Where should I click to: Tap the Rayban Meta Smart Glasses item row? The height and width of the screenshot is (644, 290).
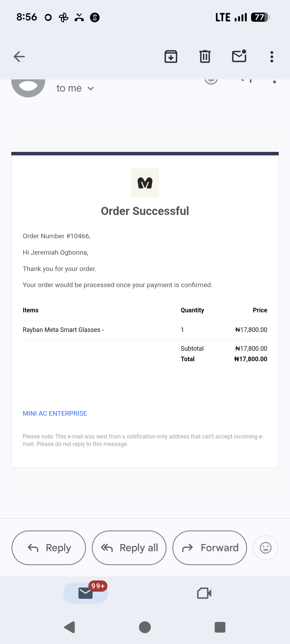click(145, 330)
